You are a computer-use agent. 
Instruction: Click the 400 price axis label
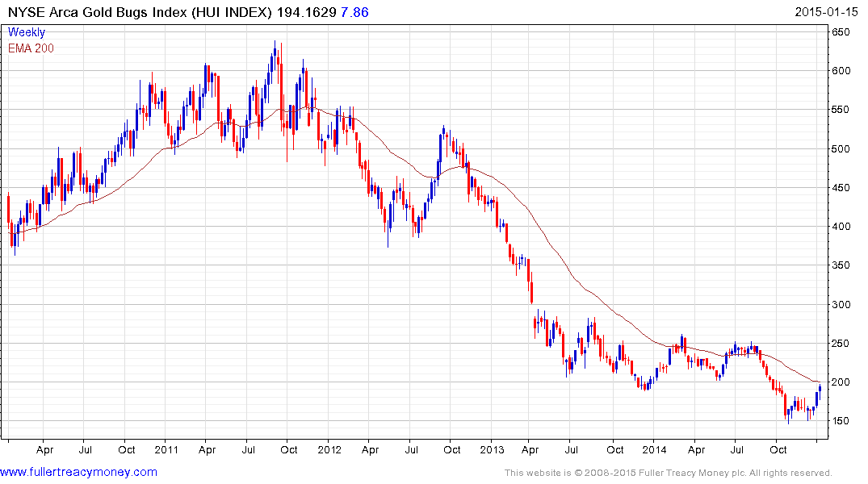pyautogui.click(x=841, y=226)
